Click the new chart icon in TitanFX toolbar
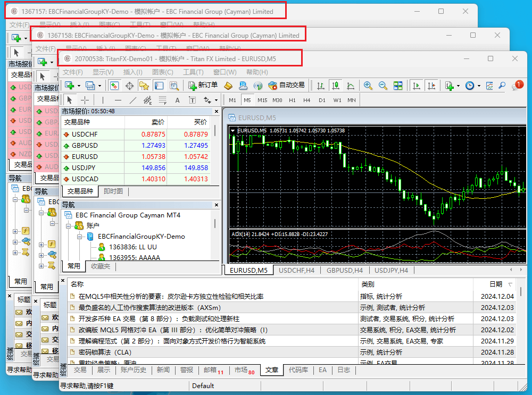 point(70,86)
